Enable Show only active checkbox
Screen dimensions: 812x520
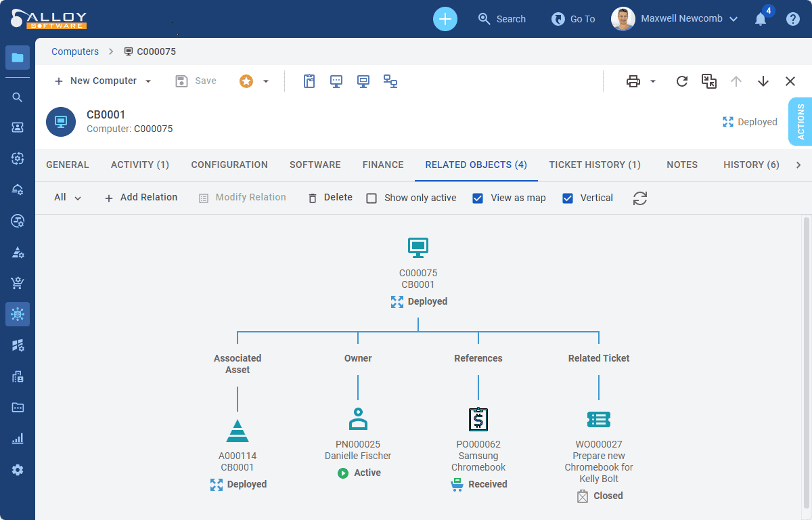click(x=371, y=198)
